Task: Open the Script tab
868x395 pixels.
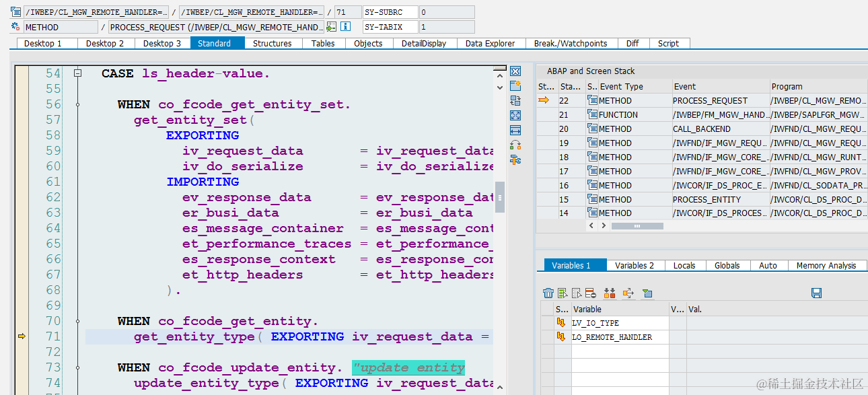Action: 669,43
